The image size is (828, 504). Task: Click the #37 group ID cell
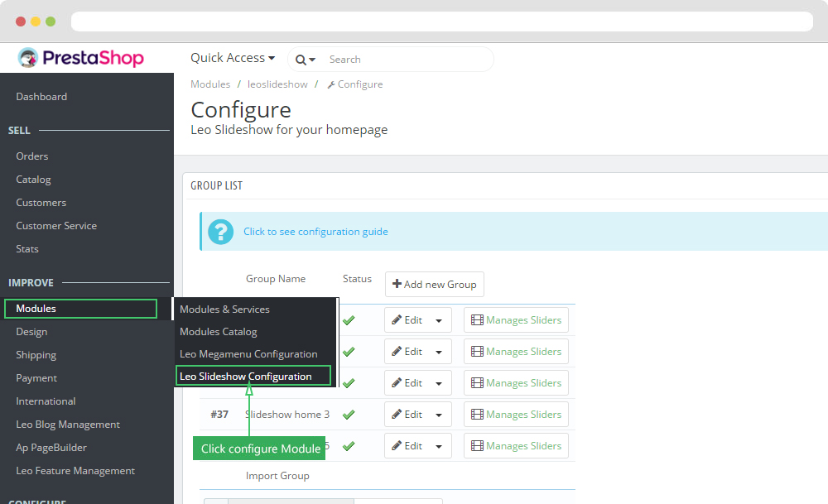[x=219, y=415]
